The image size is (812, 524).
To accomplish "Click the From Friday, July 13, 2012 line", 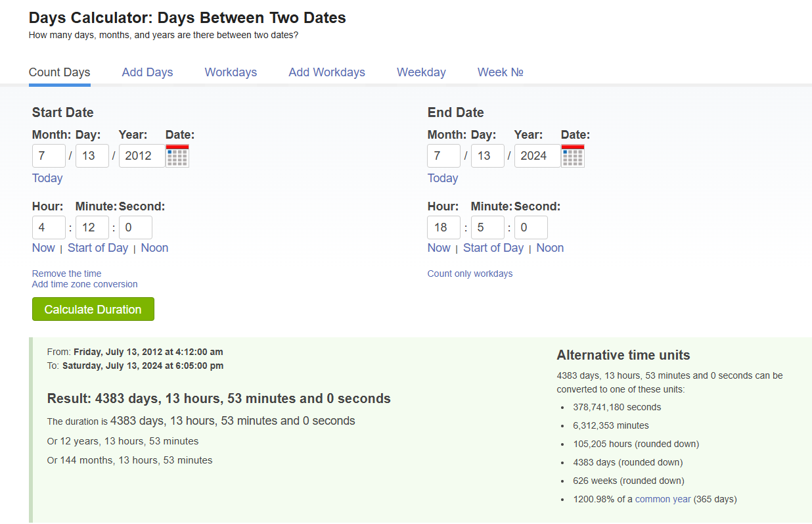I will click(x=135, y=352).
